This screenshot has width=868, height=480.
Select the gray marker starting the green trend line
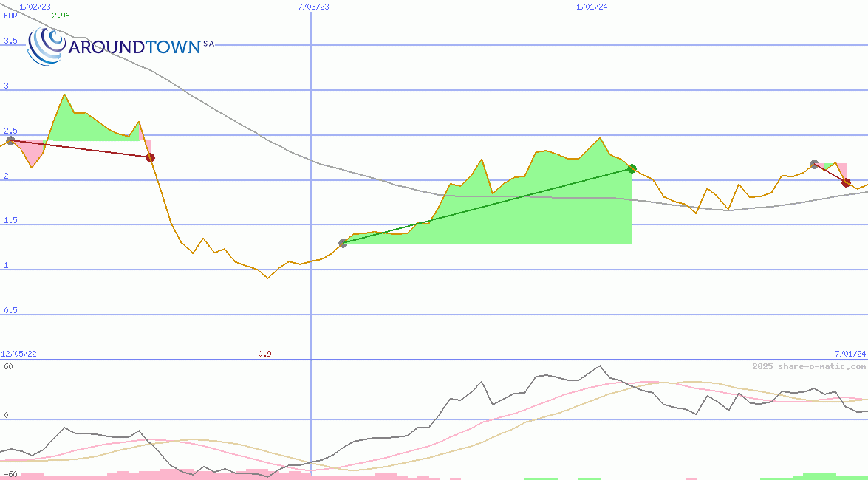[343, 242]
